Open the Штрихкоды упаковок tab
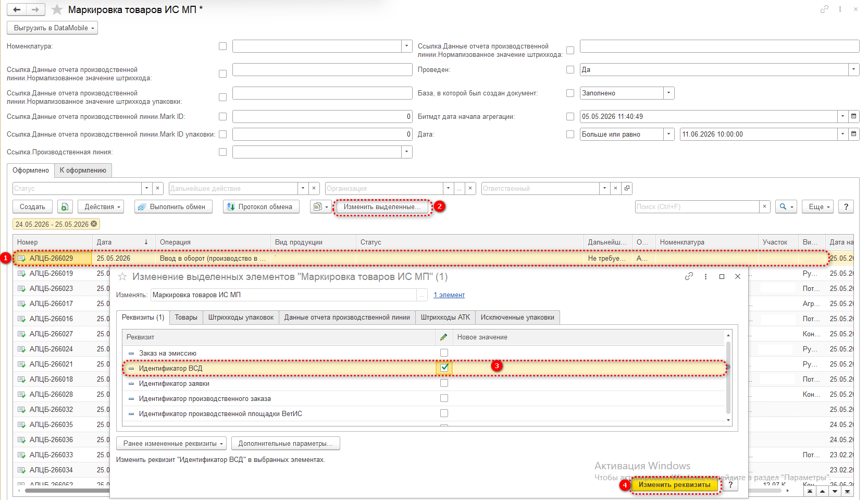 (x=241, y=318)
